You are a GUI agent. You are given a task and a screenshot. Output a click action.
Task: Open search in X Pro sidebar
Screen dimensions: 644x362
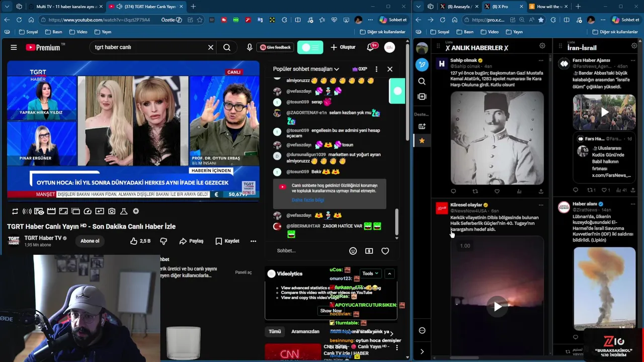click(422, 81)
